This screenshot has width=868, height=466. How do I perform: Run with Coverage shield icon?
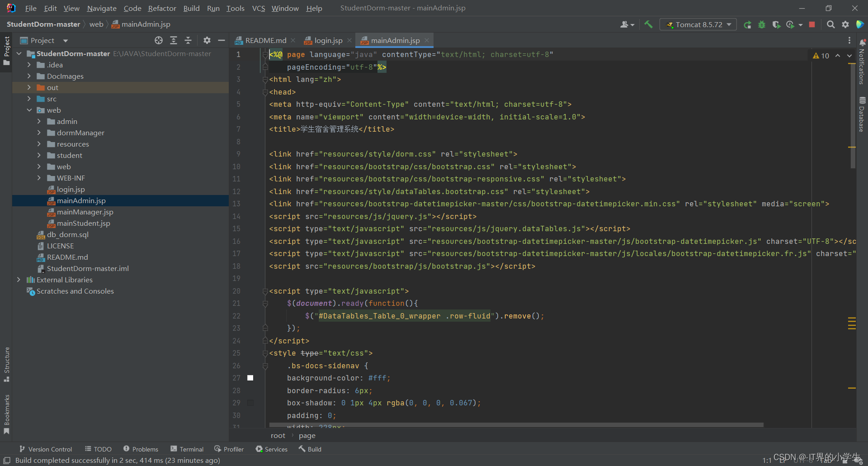tap(776, 25)
